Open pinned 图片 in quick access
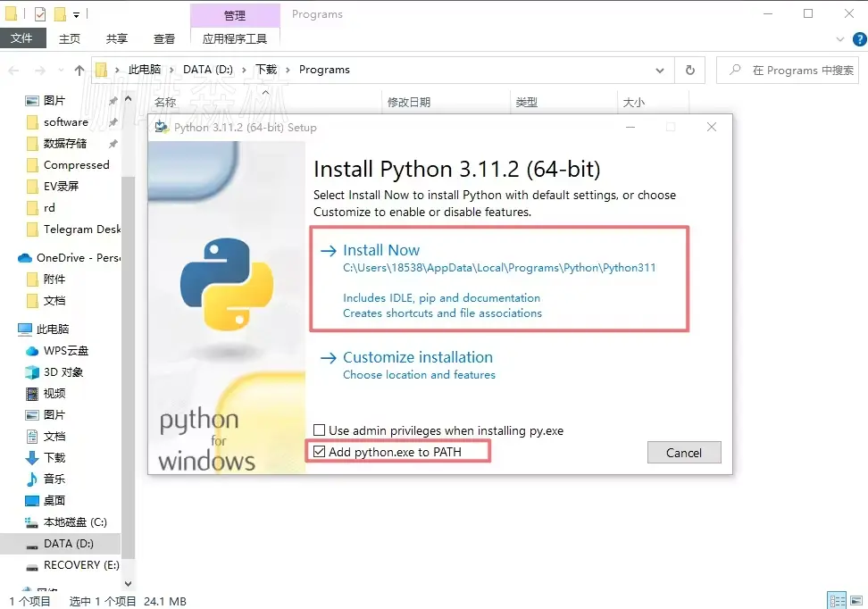The image size is (868, 609). coord(54,100)
